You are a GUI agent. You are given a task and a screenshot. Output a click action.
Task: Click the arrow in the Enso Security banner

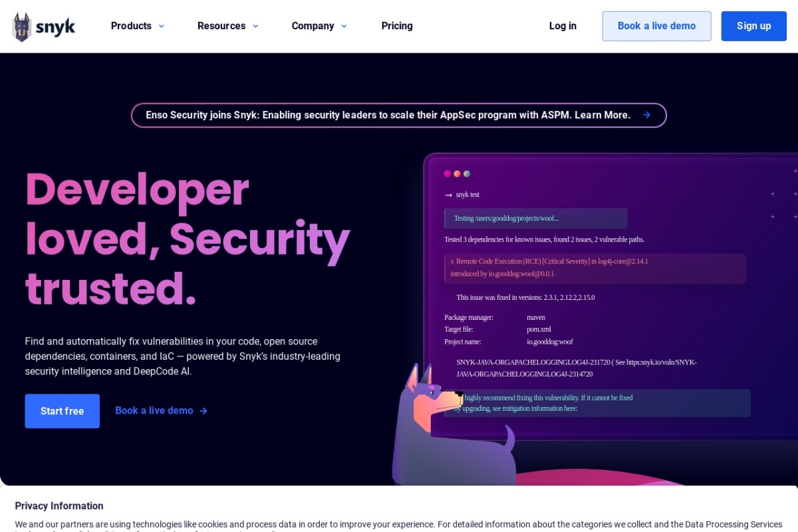point(646,115)
